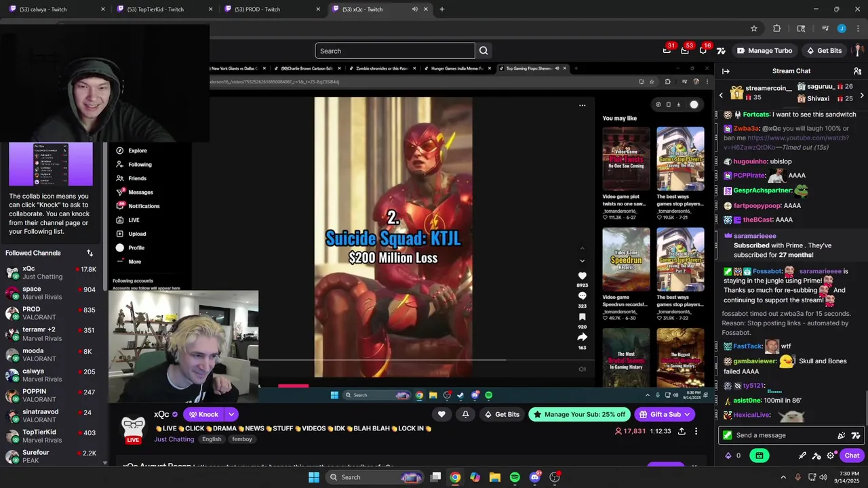Open chat settings gear icon
Screen dimensions: 868x488
(831, 455)
